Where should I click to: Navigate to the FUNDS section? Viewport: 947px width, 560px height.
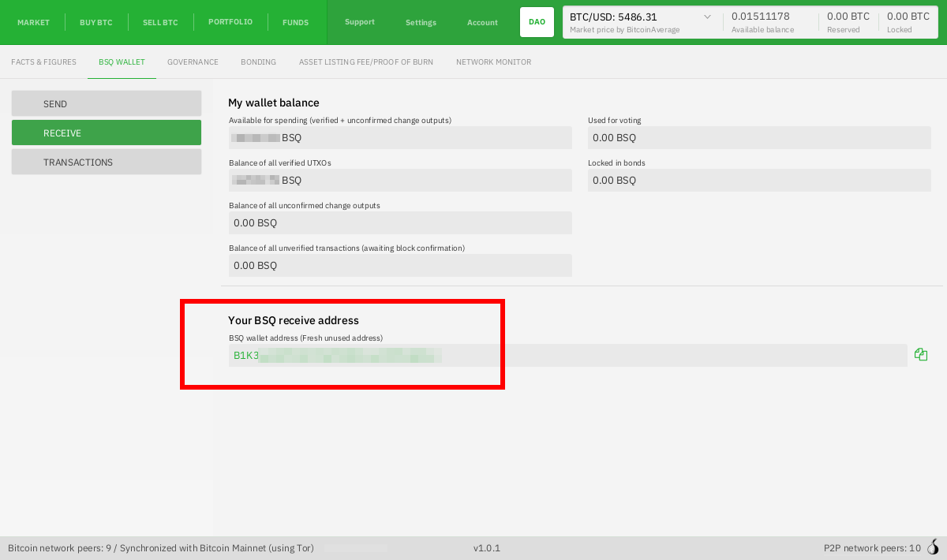[x=296, y=22]
